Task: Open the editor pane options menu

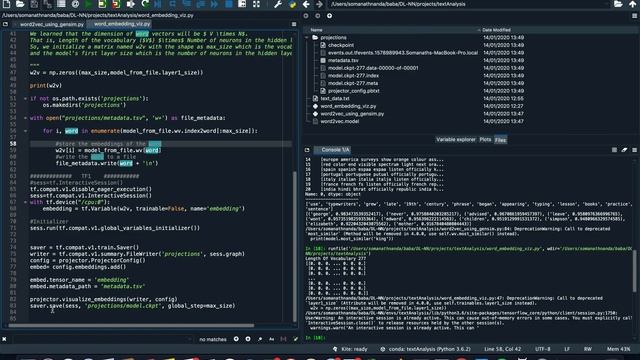Action: 294,24
